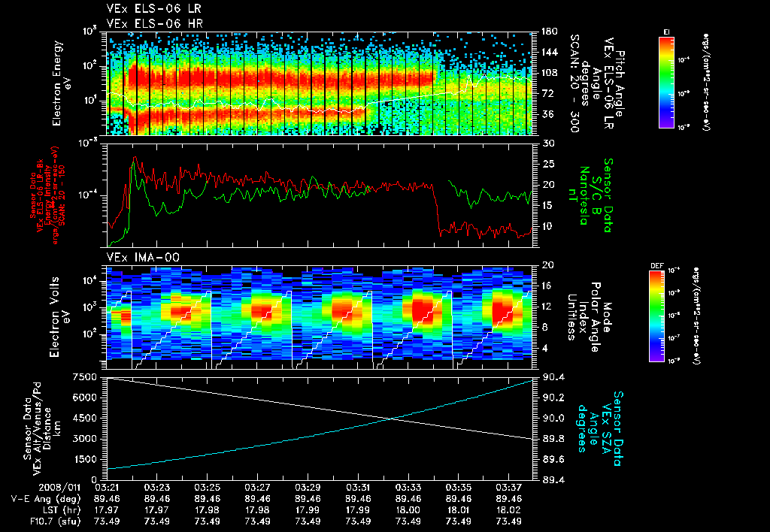Screen dimensions: 770x532
Task: Click the 'Pitch Angle' axis label
Action: [x=621, y=83]
